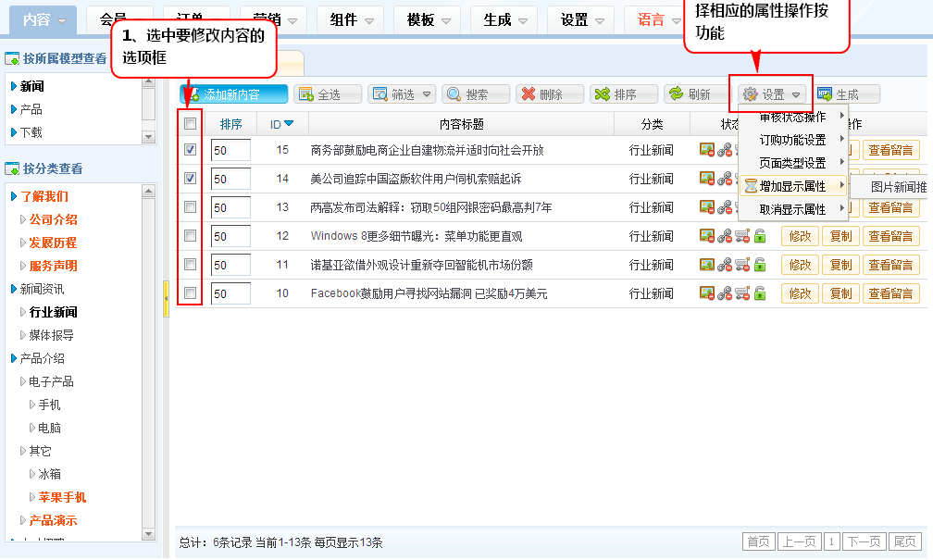Screen dimensions: 933x560
Task: Uncheck the checkbox for article ID 15
Action: coord(190,149)
